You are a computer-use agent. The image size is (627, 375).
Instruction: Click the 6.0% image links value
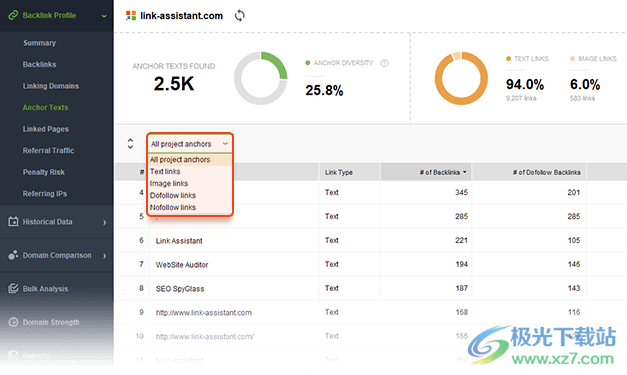click(585, 84)
